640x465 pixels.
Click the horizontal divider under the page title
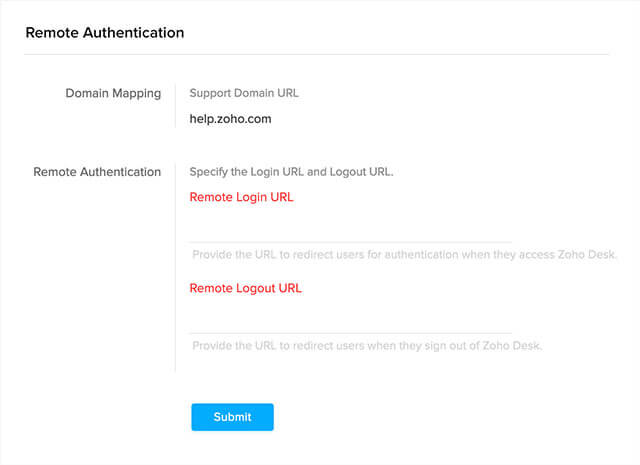pos(316,54)
